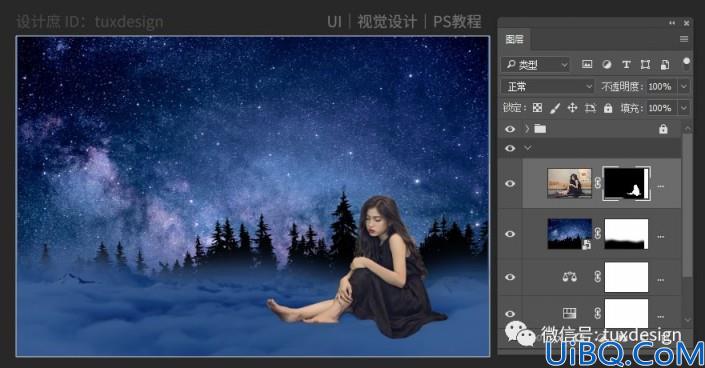Expand the locked folder group chevron
This screenshot has width=705, height=368.
(x=527, y=129)
